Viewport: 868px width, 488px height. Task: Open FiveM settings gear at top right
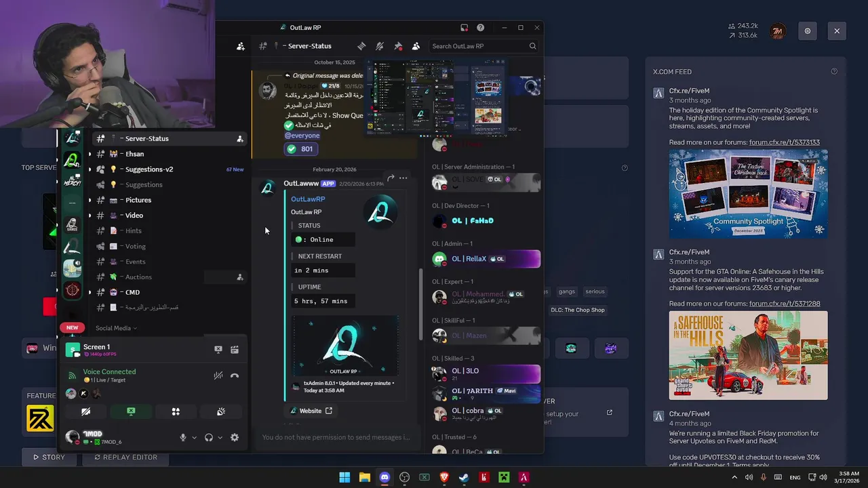point(808,31)
